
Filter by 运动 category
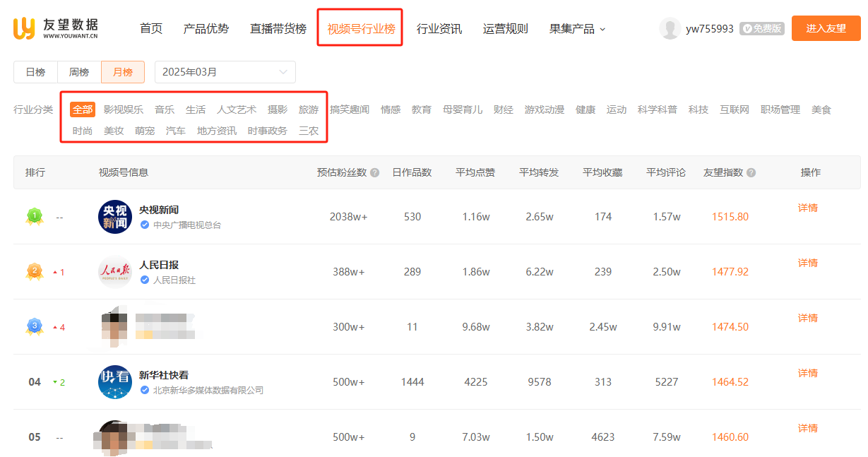click(x=617, y=109)
